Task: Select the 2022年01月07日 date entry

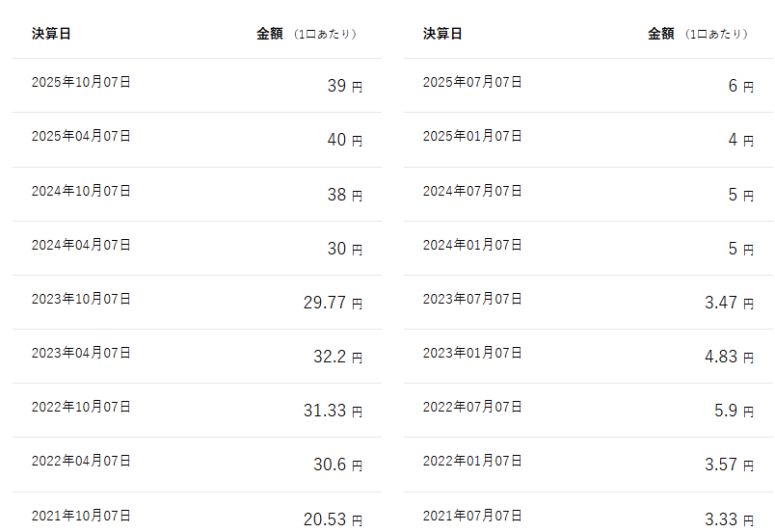Action: [472, 462]
